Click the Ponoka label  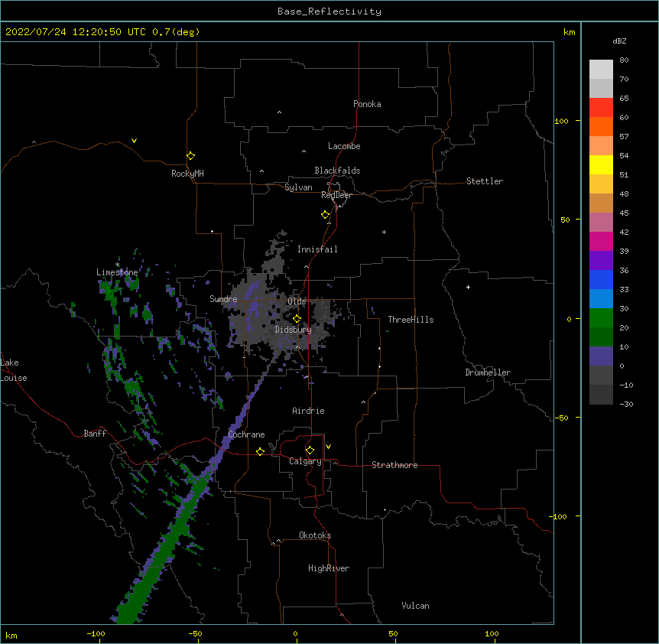(x=367, y=104)
